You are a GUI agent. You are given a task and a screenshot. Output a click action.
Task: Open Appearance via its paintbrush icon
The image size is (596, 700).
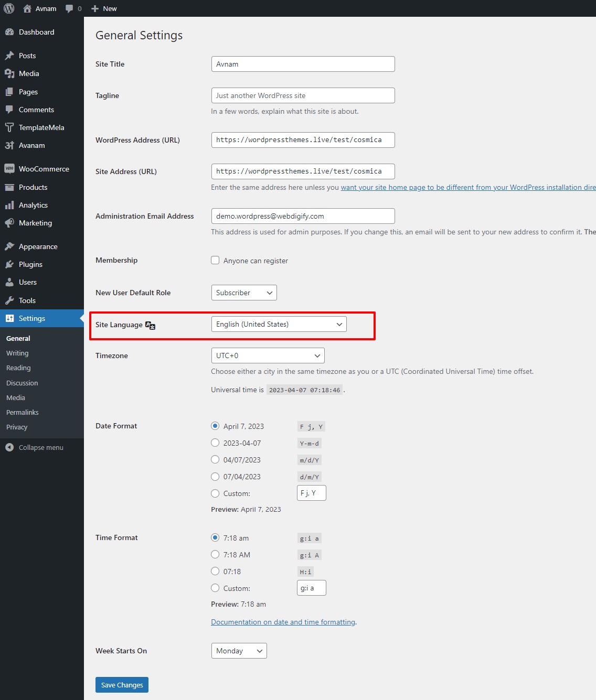(9, 246)
